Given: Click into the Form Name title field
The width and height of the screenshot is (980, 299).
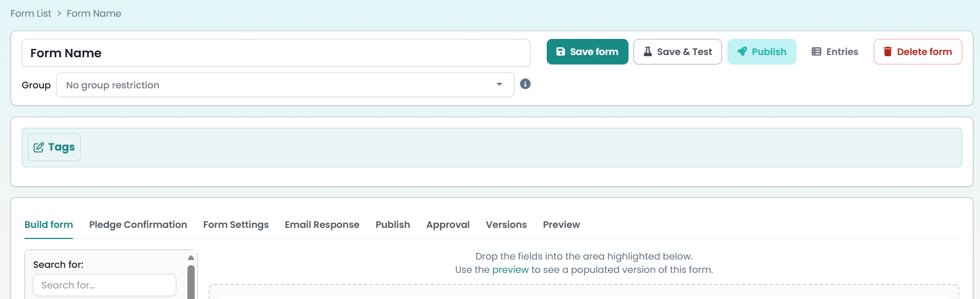Looking at the screenshot, I should point(276,53).
